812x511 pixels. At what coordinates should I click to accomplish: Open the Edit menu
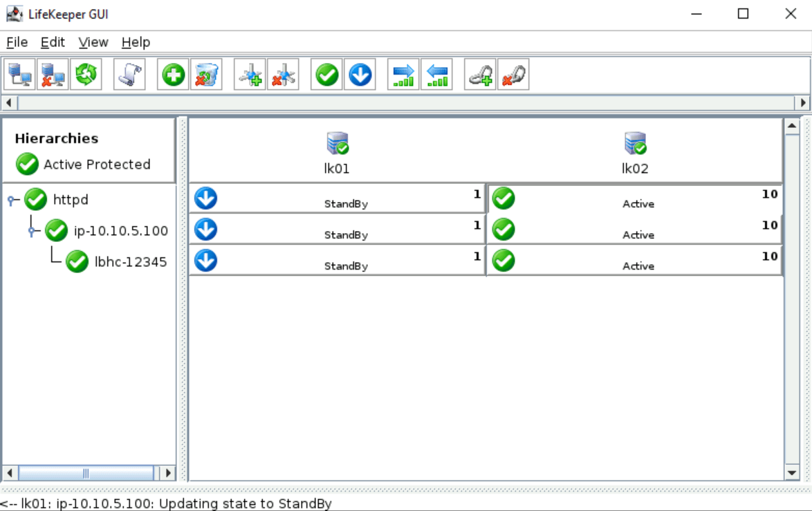coord(53,42)
